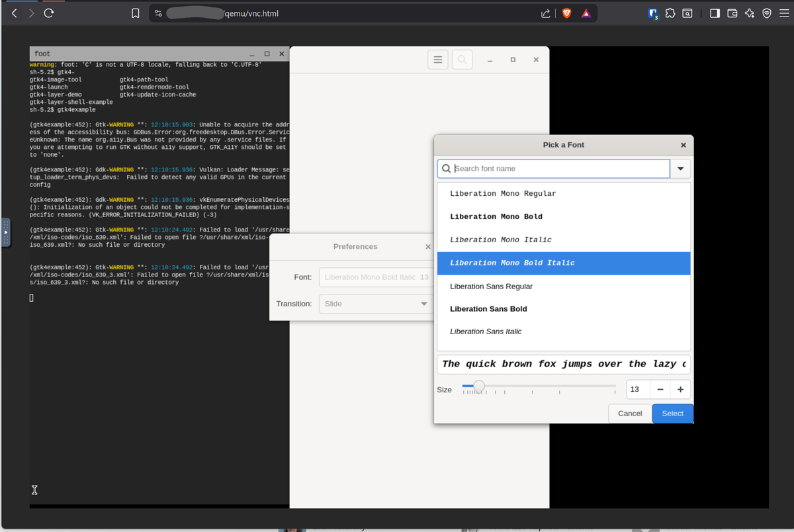The height and width of the screenshot is (532, 794).
Task: Click the Preferences dialog title
Action: [355, 247]
